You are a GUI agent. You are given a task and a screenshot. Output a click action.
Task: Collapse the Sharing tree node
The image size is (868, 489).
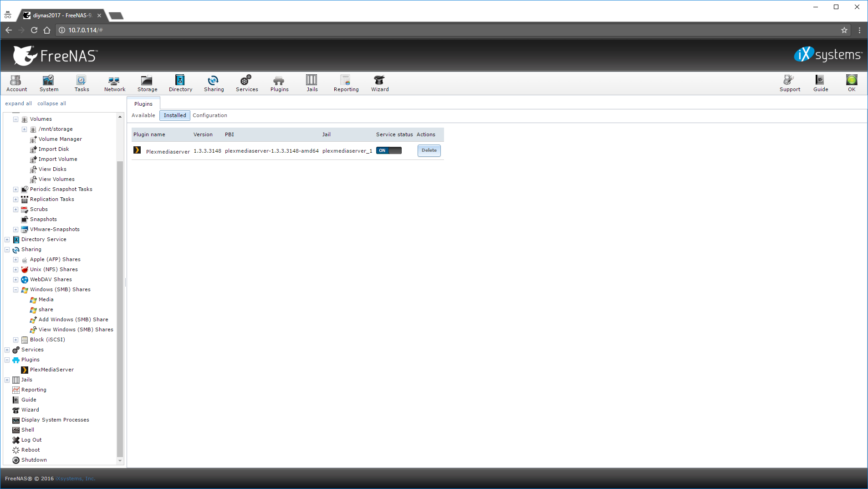click(x=7, y=250)
